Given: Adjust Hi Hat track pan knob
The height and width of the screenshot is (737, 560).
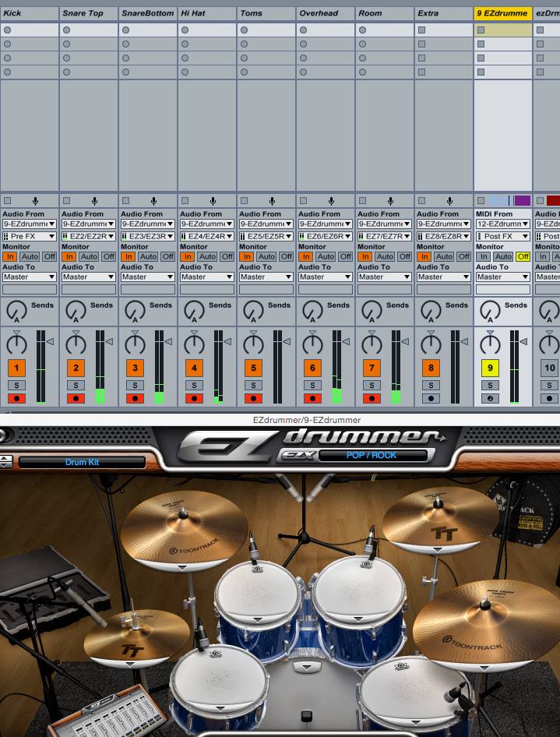Looking at the screenshot, I should [194, 344].
